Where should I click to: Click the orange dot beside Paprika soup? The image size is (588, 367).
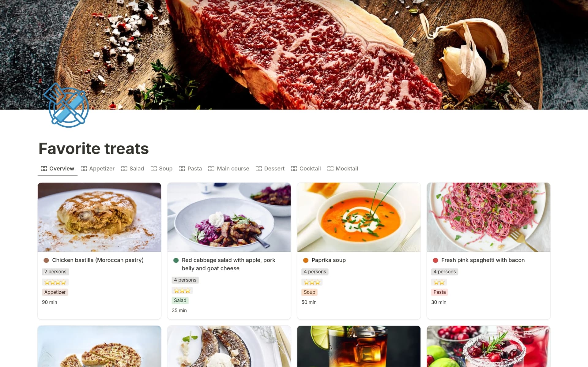coord(306,260)
